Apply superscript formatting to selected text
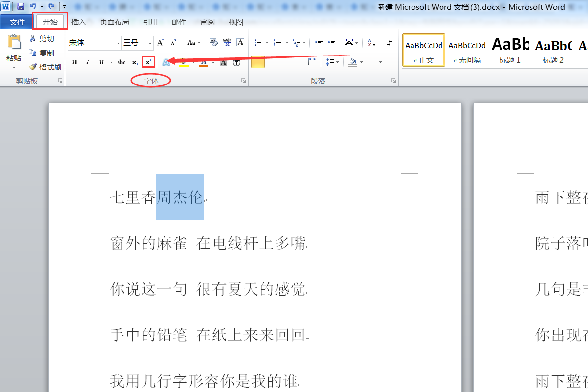 (148, 62)
